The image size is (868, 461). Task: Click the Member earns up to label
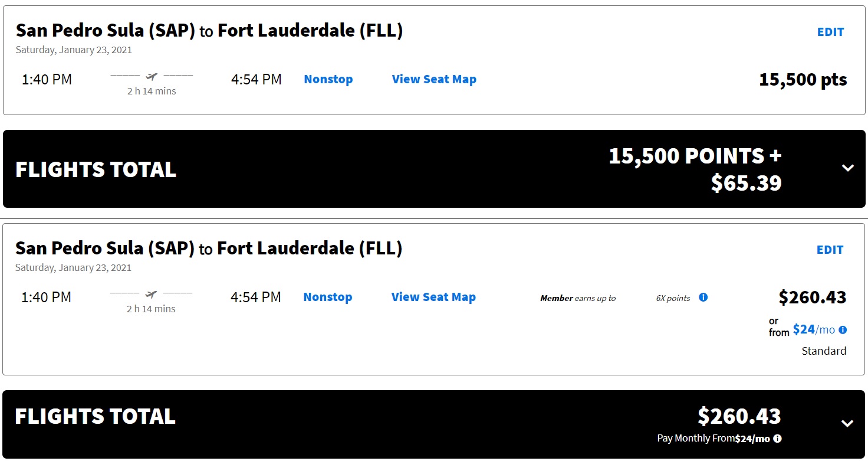pos(578,298)
